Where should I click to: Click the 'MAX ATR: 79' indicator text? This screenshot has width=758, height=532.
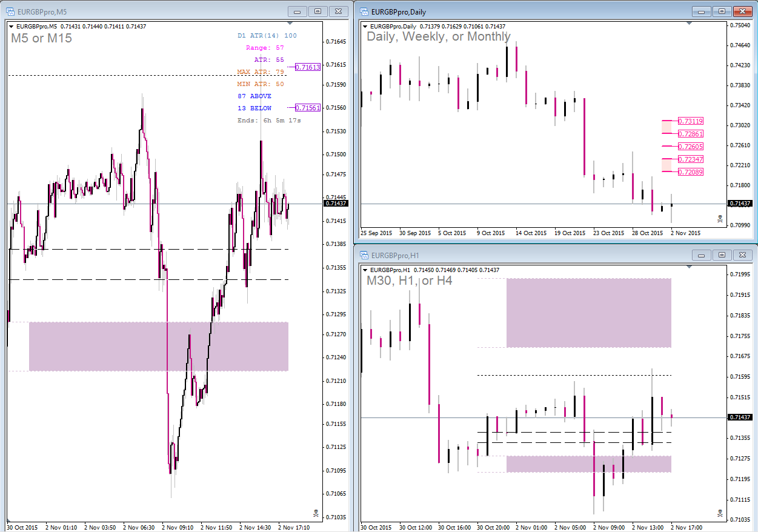pyautogui.click(x=261, y=72)
